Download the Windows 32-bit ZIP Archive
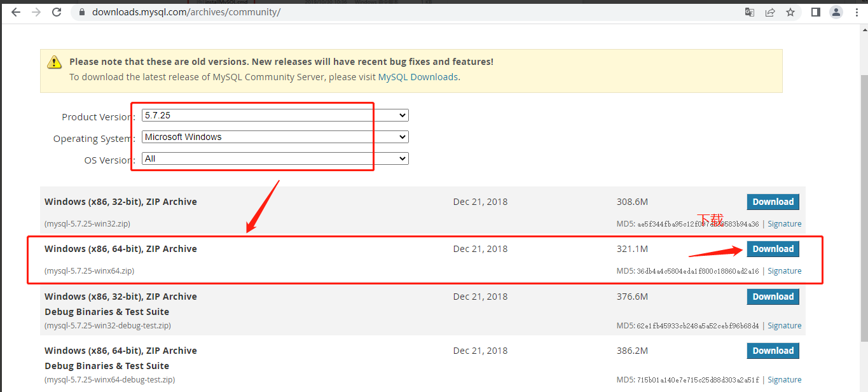The image size is (868, 392). coord(773,202)
